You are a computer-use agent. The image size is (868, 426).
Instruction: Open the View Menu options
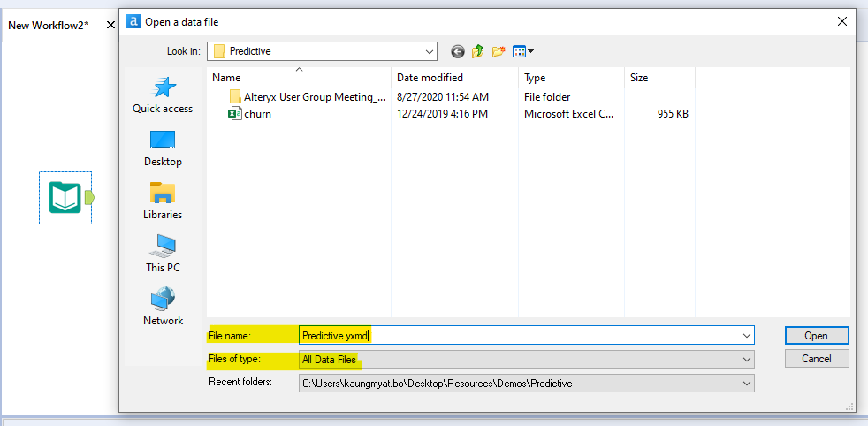523,52
